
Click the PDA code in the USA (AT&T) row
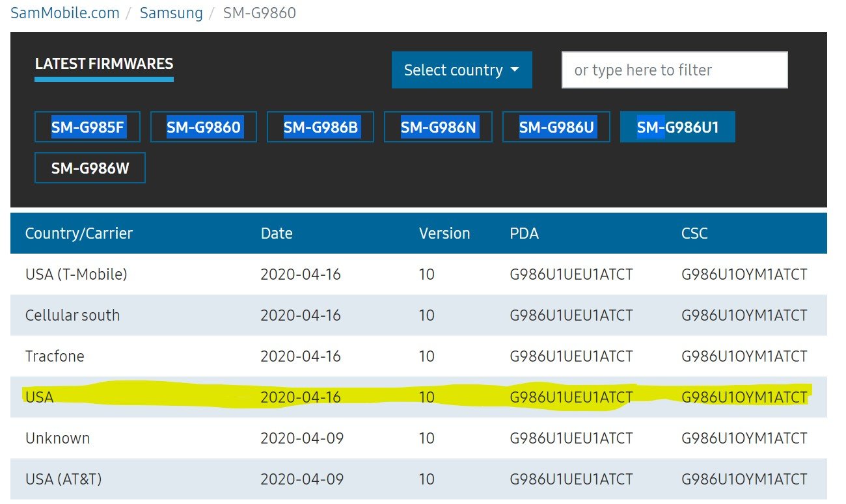tap(571, 479)
